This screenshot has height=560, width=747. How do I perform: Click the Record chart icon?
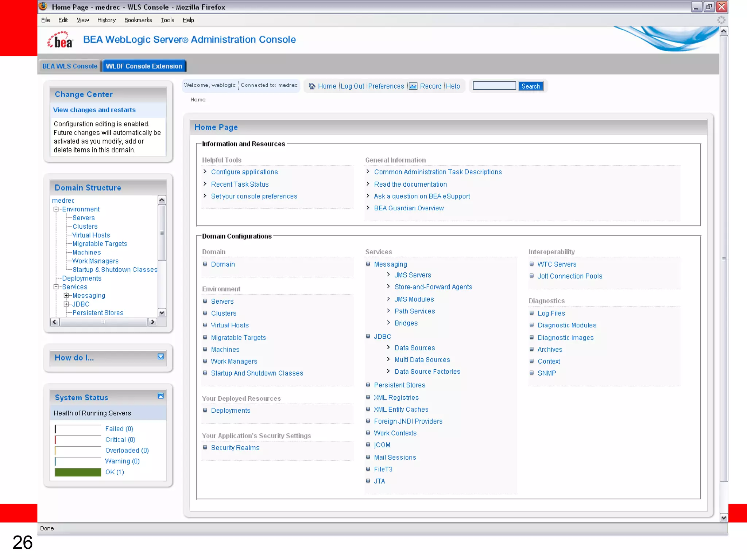(x=413, y=86)
